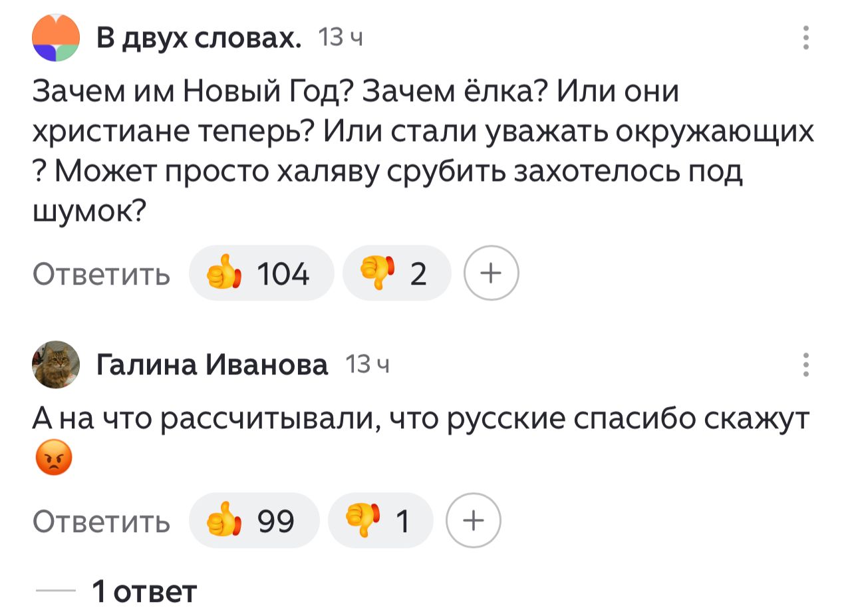Viewport: 854px width, 616px height.
Task: Like the comment with 99 thumbs up
Action: [253, 521]
